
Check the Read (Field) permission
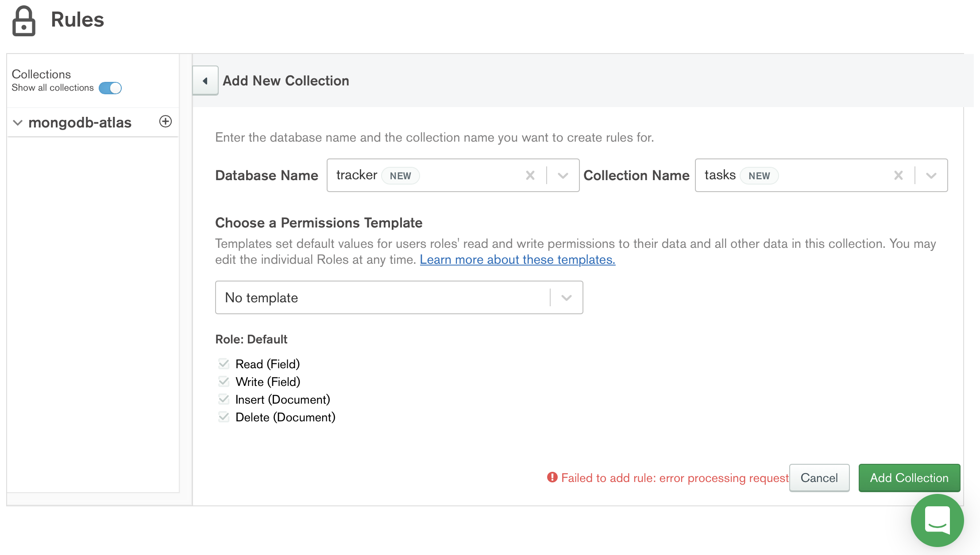tap(223, 363)
